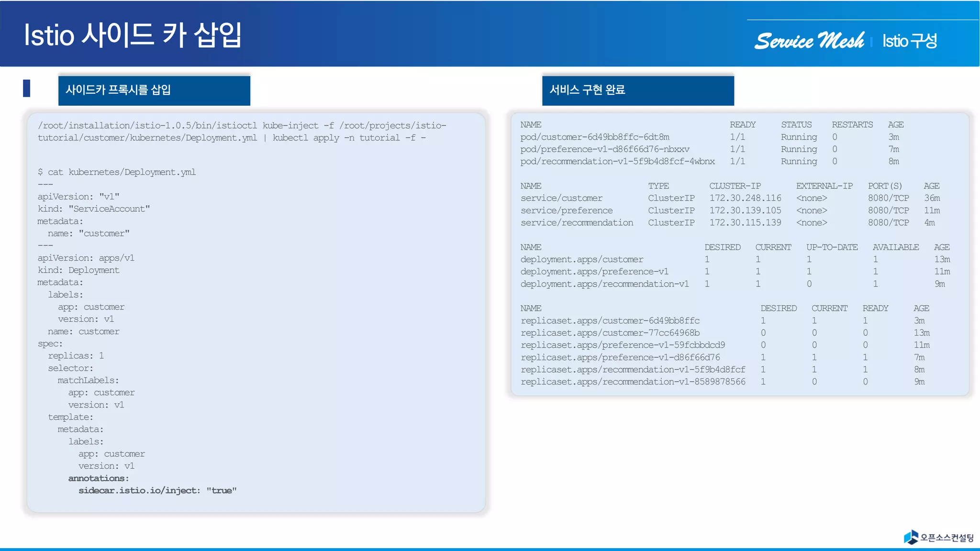Image resolution: width=980 pixels, height=551 pixels.
Task: Click the 'kind: Deployment' line
Action: (x=78, y=270)
